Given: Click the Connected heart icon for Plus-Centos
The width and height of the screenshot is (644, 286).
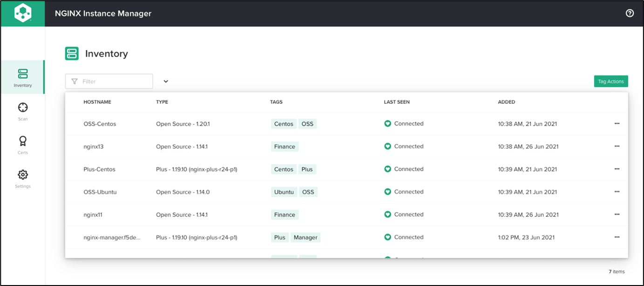Looking at the screenshot, I should [x=387, y=169].
